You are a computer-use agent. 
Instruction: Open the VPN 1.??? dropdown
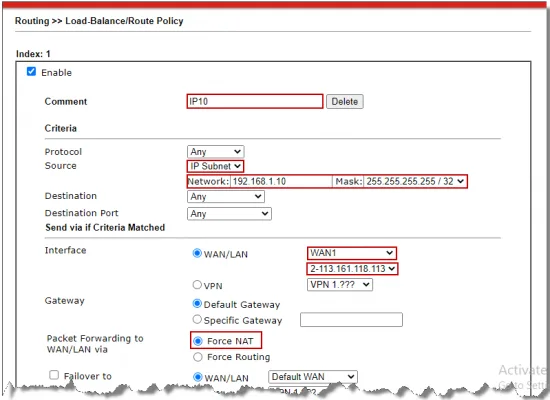[340, 285]
